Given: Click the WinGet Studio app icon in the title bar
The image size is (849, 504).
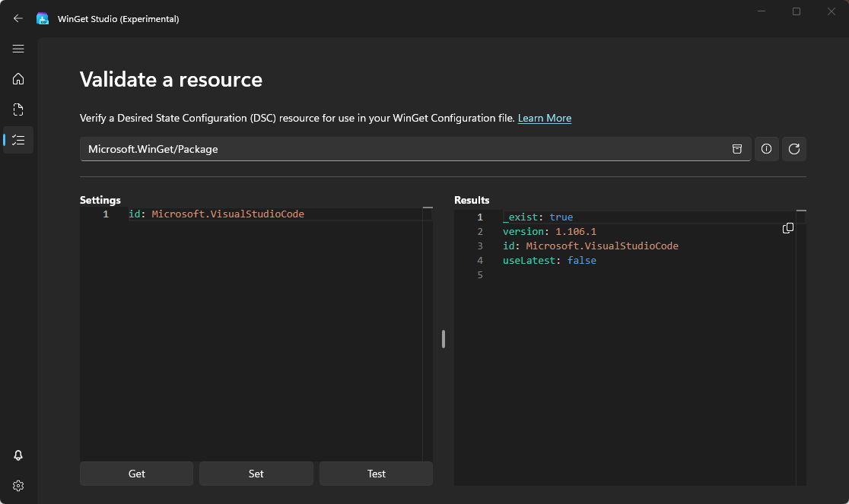Looking at the screenshot, I should (x=43, y=18).
